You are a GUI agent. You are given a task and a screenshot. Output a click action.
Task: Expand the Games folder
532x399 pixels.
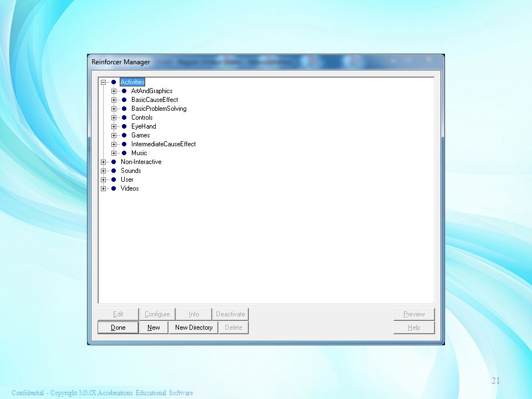[114, 135]
